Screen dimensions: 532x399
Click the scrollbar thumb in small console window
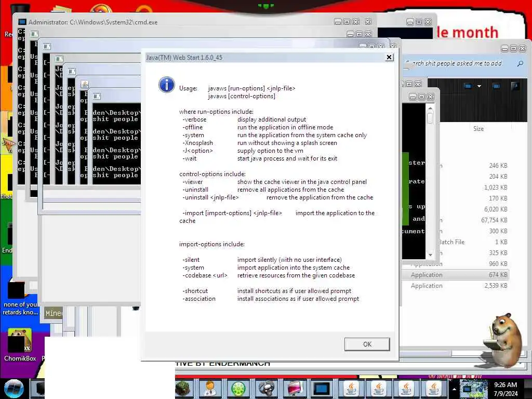pyautogui.click(x=430, y=118)
